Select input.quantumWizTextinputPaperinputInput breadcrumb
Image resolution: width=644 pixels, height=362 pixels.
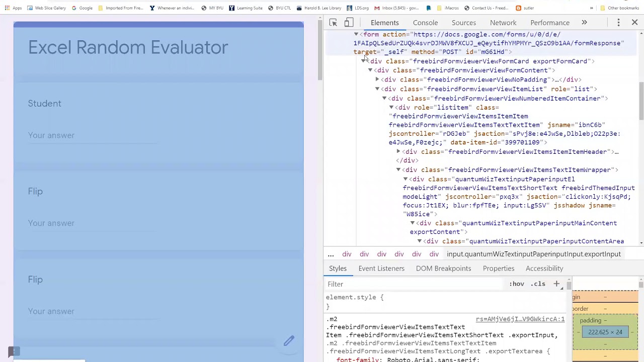point(534,254)
